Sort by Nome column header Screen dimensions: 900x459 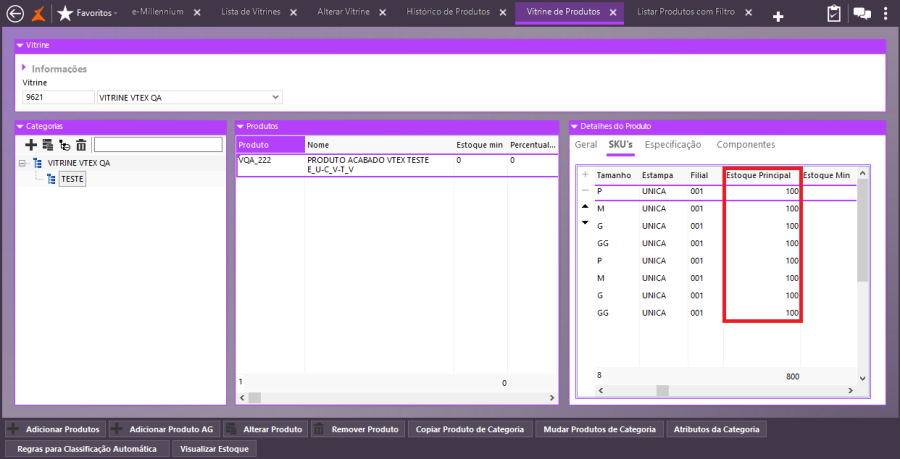tap(379, 145)
